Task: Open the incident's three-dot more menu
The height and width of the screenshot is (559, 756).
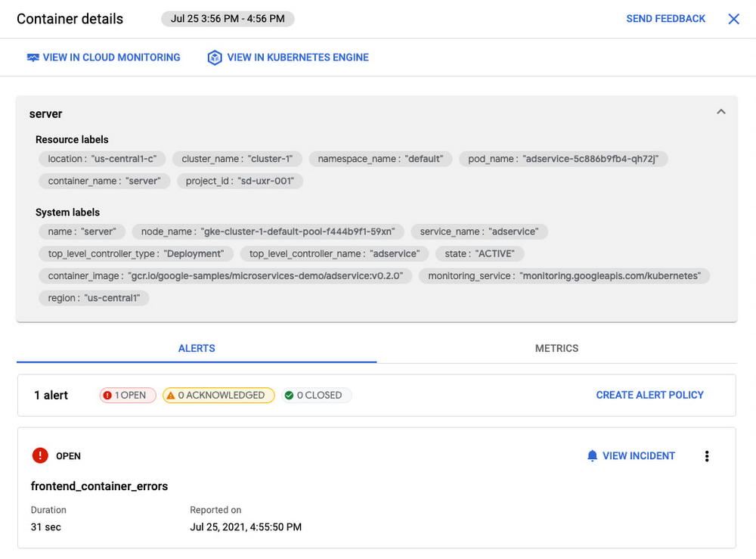Action: coord(707,456)
